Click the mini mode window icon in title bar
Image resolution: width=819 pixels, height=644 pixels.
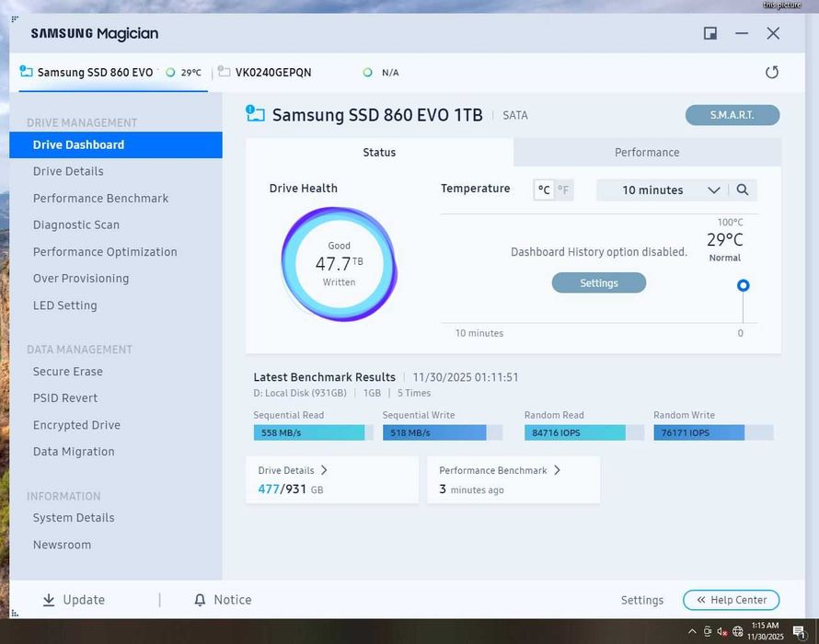click(x=709, y=33)
